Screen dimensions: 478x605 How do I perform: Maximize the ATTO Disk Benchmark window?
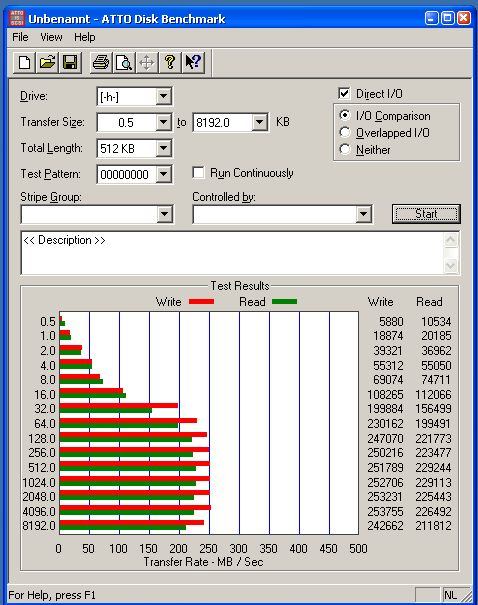click(x=447, y=18)
